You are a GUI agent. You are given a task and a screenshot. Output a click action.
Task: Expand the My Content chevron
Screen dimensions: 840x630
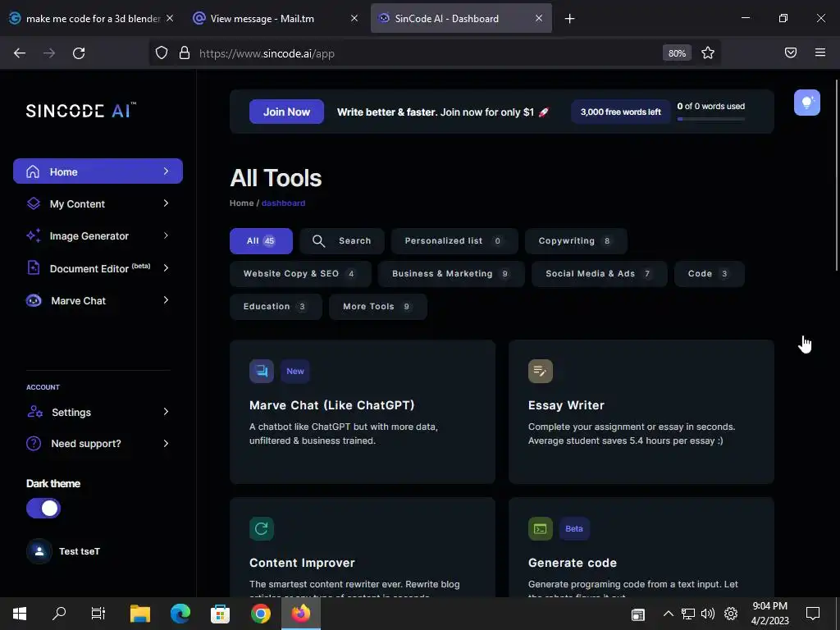(x=166, y=203)
